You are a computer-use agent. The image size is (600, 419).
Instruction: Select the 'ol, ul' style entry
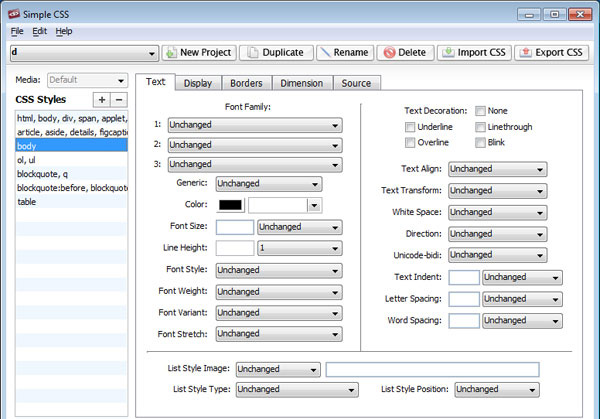(72, 160)
